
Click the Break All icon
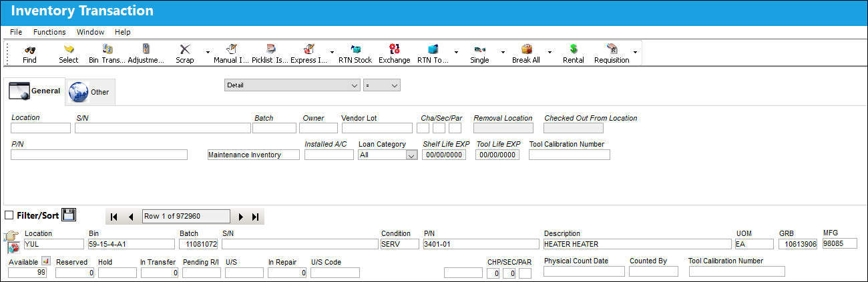(x=526, y=49)
